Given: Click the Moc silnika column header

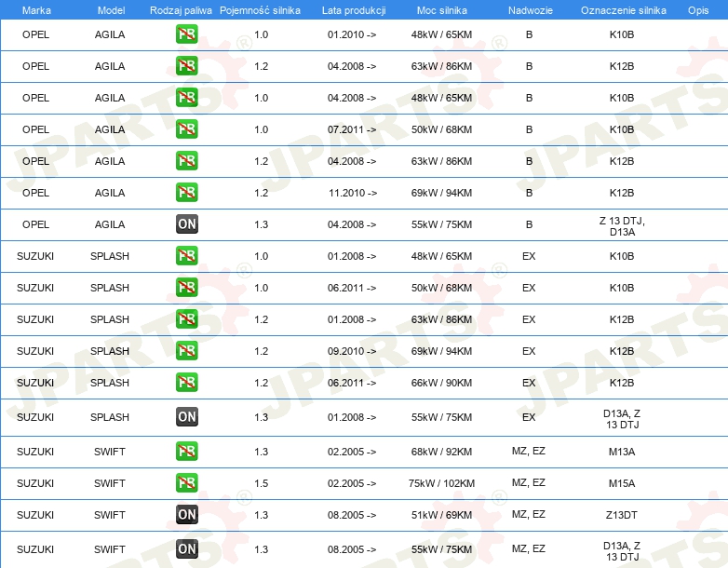Looking at the screenshot, I should (442, 10).
